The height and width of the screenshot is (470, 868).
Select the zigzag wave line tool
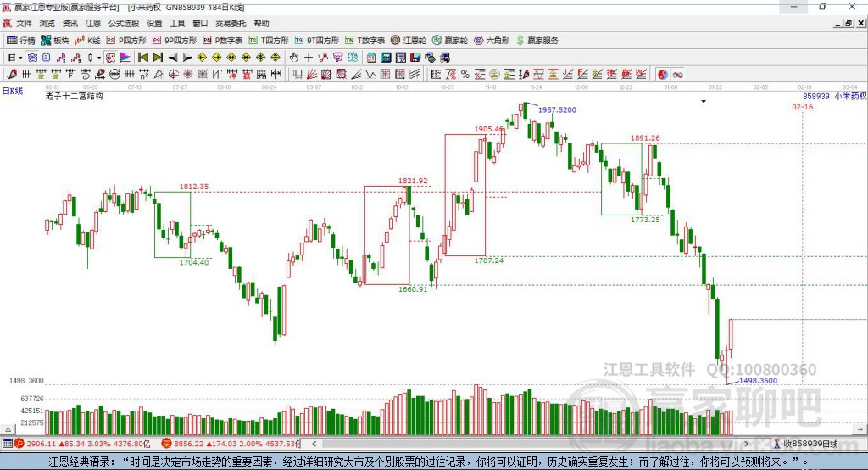[x=370, y=74]
